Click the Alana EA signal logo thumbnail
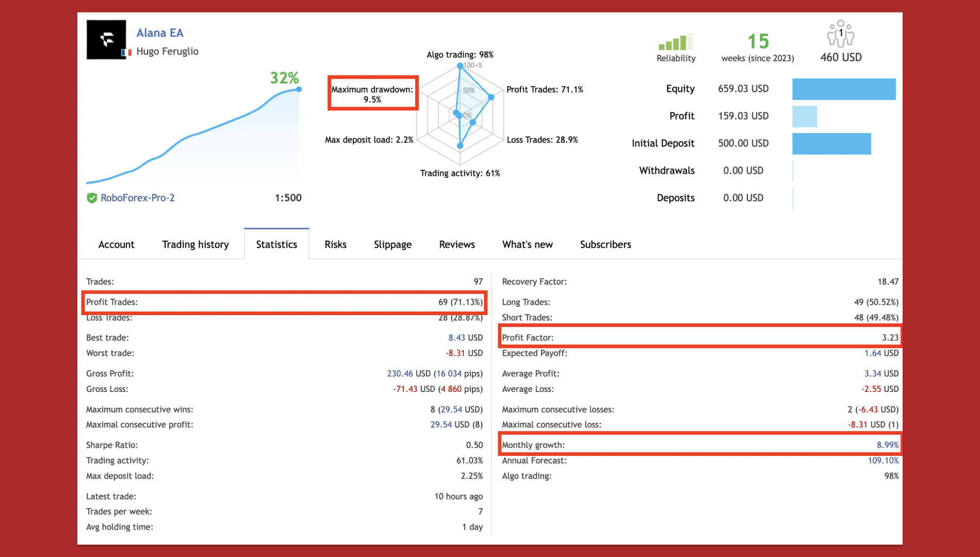Image resolution: width=980 pixels, height=557 pixels. [106, 40]
